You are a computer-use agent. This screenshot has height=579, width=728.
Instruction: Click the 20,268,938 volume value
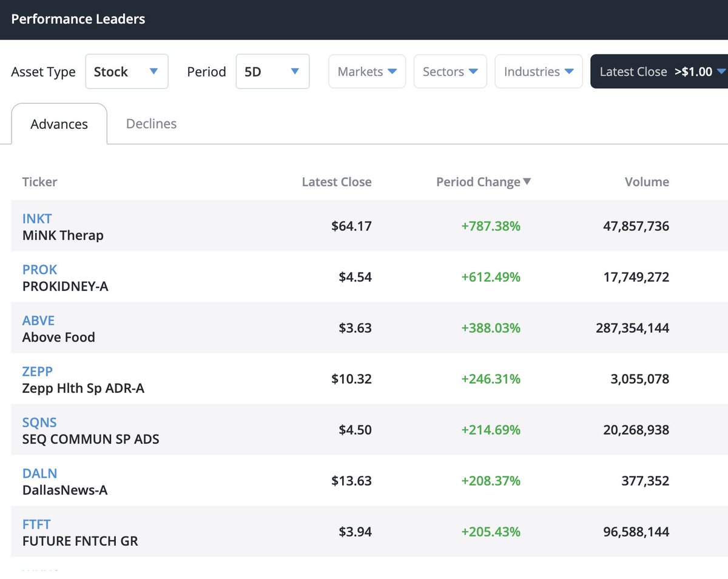pos(636,430)
